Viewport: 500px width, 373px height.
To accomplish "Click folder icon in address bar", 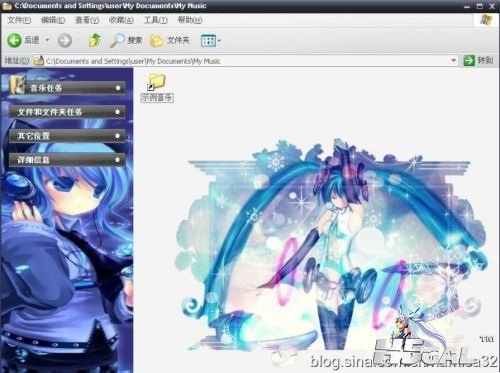I will click(x=39, y=61).
